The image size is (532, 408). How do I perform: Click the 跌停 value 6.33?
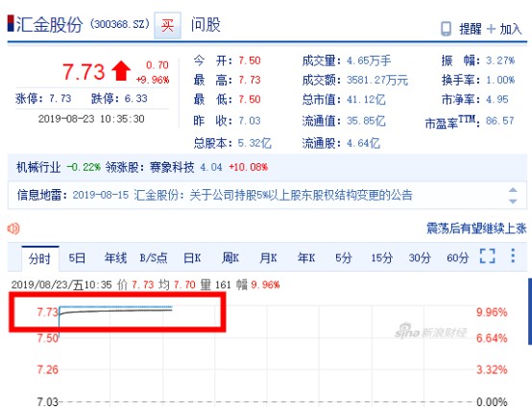click(135, 98)
